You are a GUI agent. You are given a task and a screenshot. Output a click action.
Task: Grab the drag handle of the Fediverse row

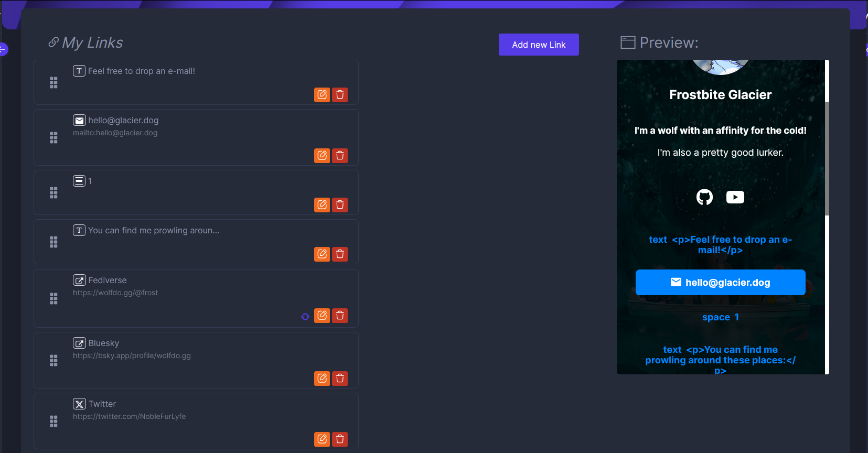(53, 298)
